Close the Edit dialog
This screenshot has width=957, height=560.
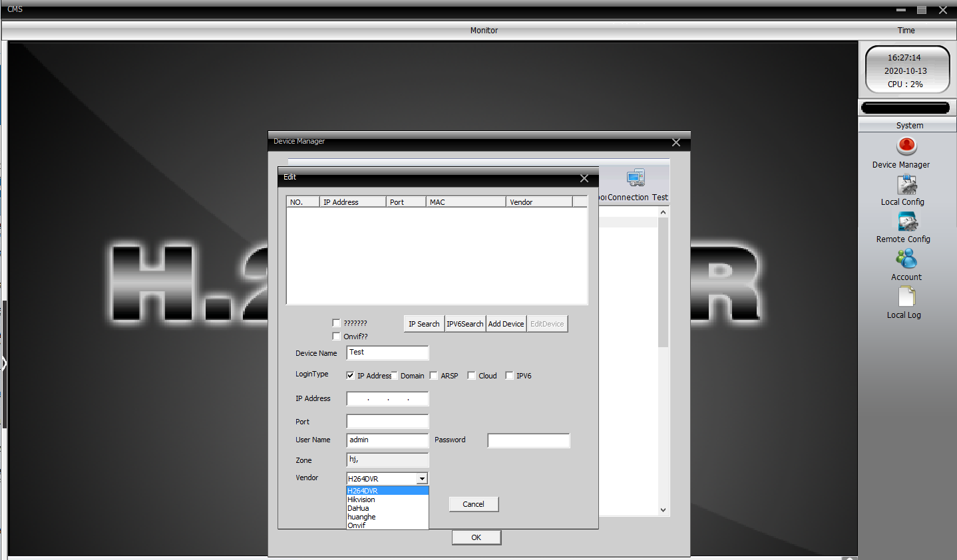coord(584,178)
